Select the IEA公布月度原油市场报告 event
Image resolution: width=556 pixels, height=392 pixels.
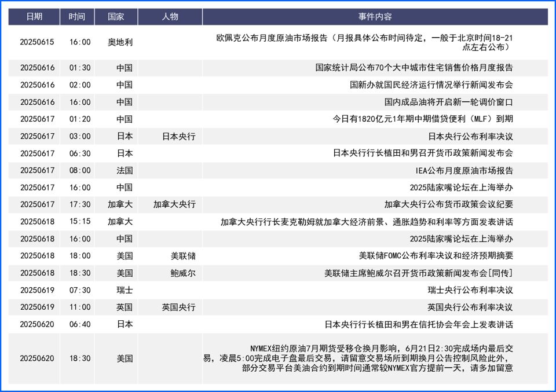click(464, 170)
